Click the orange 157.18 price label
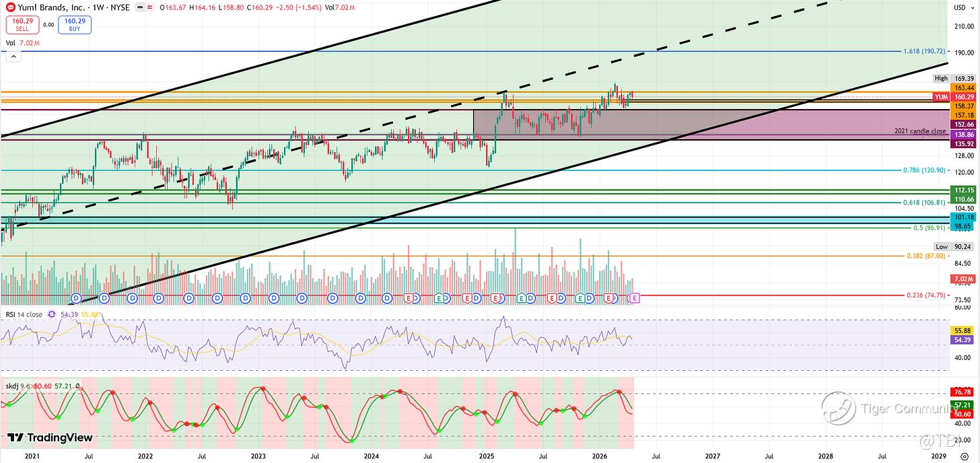The image size is (980, 463). click(963, 115)
